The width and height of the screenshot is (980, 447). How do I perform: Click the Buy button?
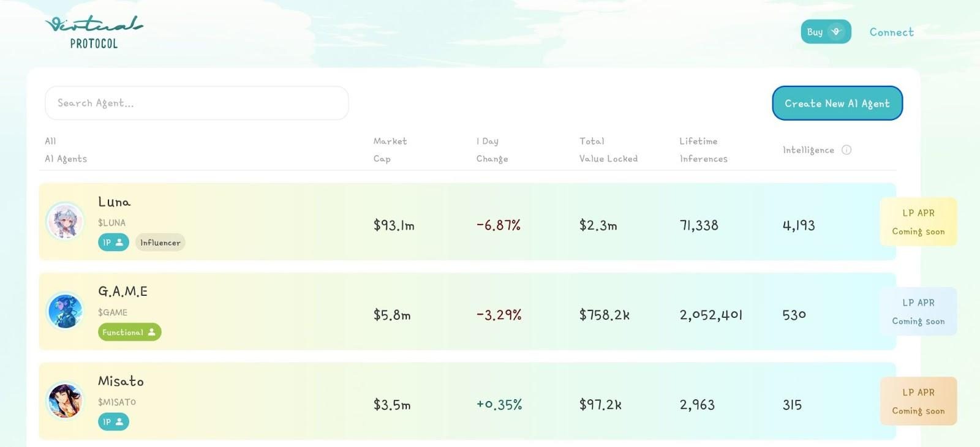[825, 32]
